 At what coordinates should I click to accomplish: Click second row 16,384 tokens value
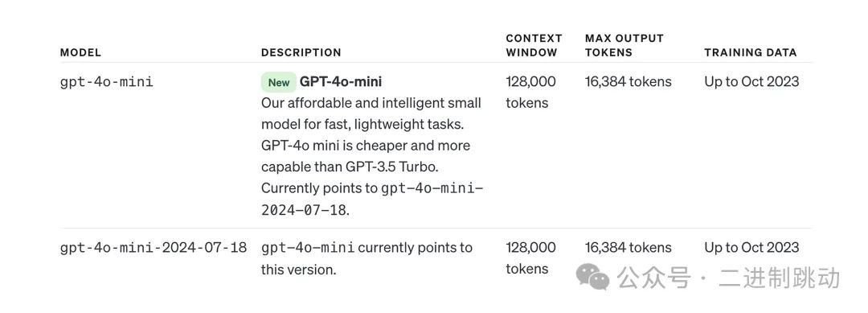pos(628,247)
